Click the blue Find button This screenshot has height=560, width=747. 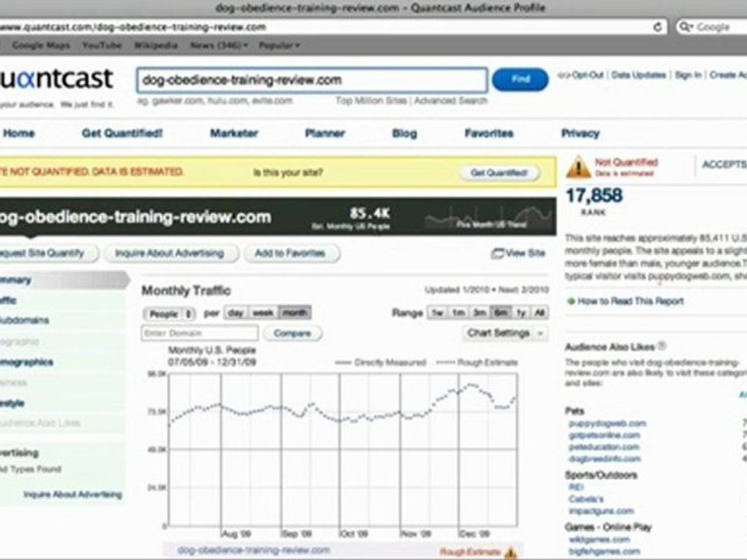point(521,79)
